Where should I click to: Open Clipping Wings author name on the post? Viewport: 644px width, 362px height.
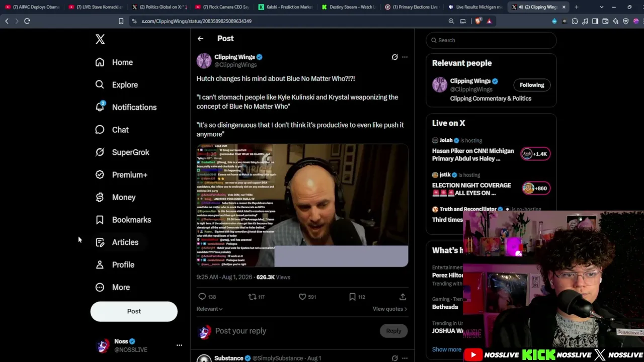point(234,57)
